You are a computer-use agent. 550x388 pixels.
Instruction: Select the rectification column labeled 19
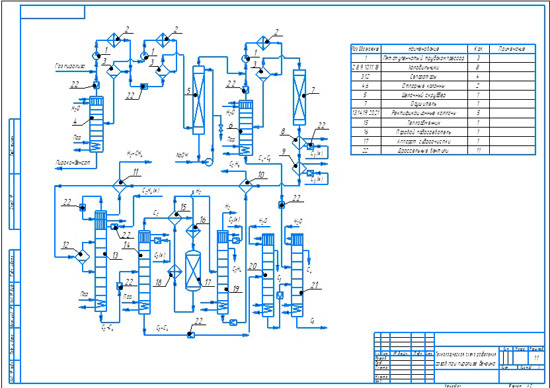(223, 272)
